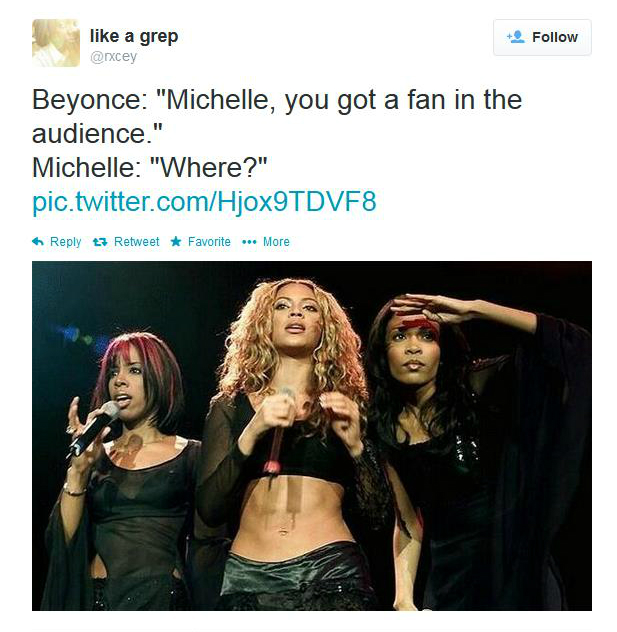This screenshot has height=632, width=617.
Task: Select the Reply text label
Action: (x=66, y=242)
